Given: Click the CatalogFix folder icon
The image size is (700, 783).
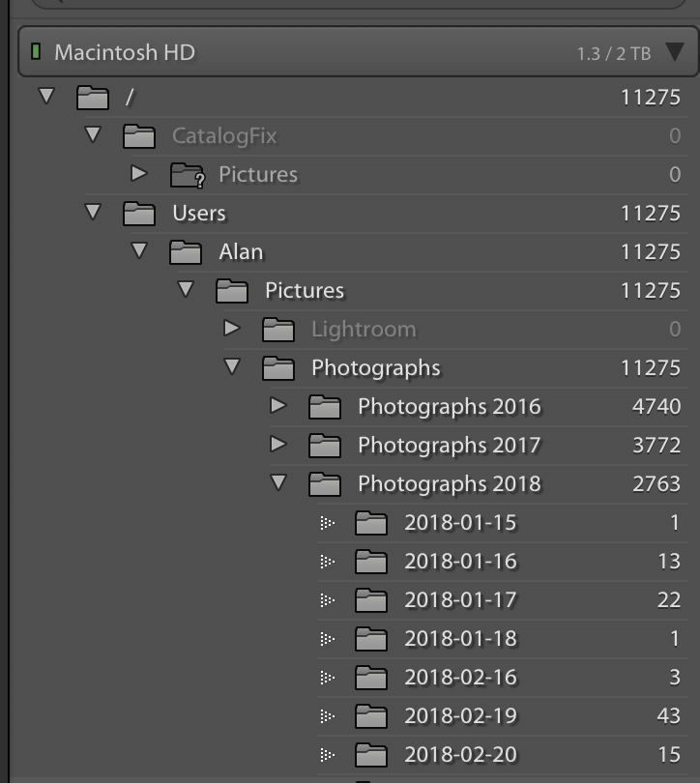Looking at the screenshot, I should point(139,136).
